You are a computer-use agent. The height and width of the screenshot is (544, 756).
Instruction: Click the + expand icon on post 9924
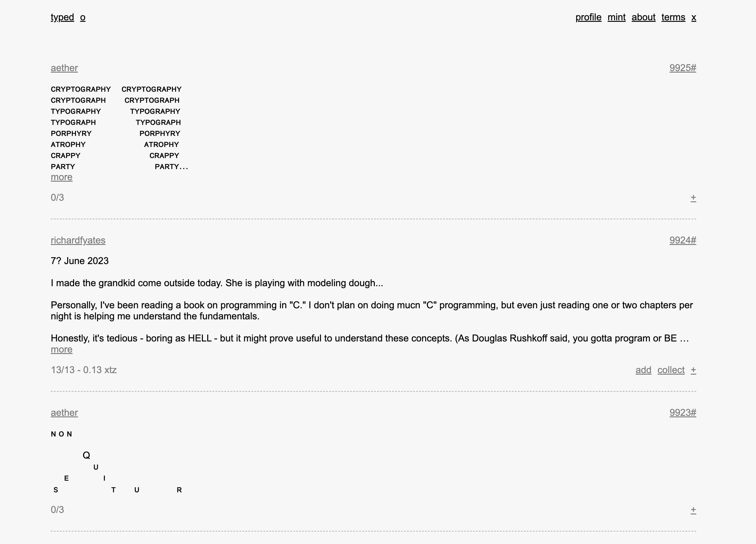click(x=694, y=370)
